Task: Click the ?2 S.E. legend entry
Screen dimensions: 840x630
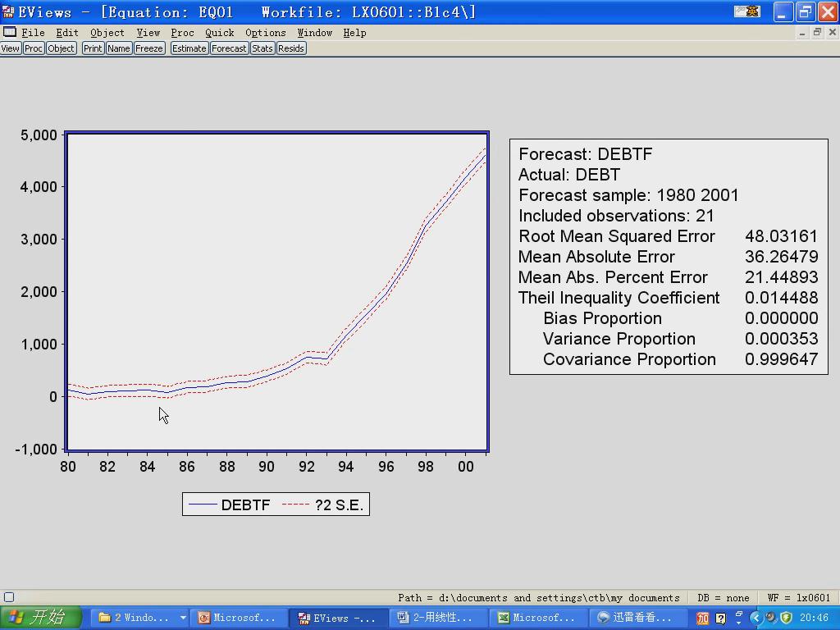Action: tap(322, 504)
